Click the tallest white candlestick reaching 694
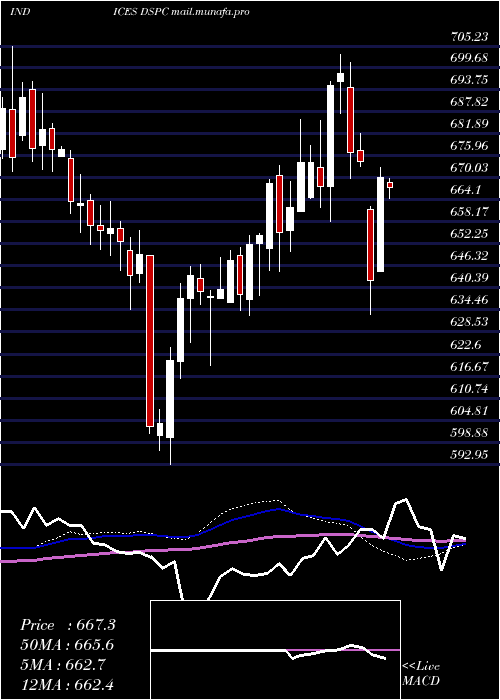Image resolution: width=500 pixels, height=700 pixels. tap(330, 136)
